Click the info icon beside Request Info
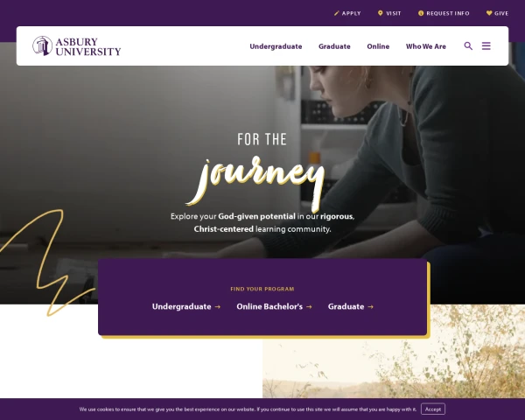 point(421,13)
